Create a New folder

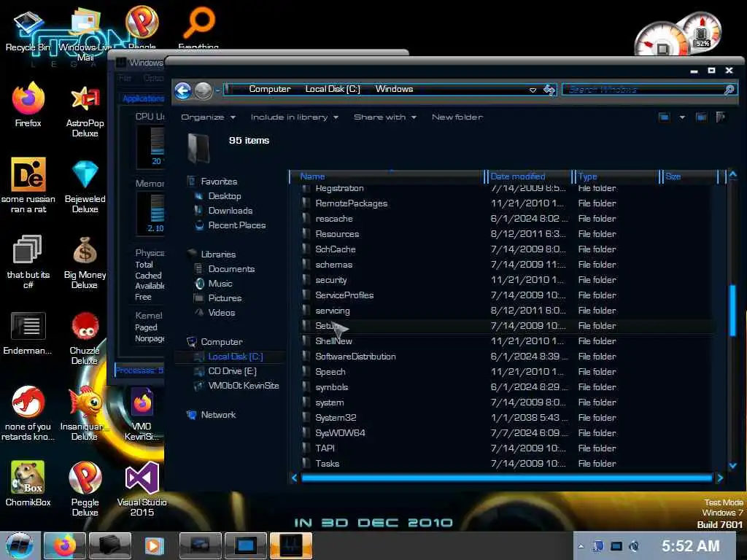[x=457, y=117]
